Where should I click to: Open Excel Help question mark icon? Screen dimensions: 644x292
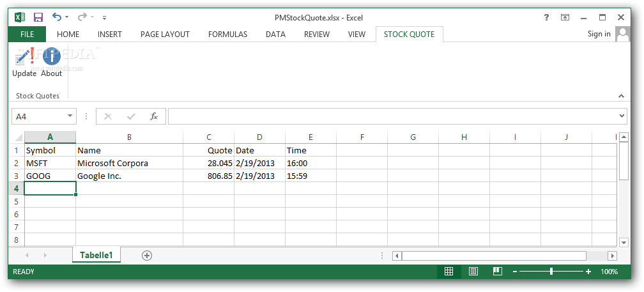546,17
